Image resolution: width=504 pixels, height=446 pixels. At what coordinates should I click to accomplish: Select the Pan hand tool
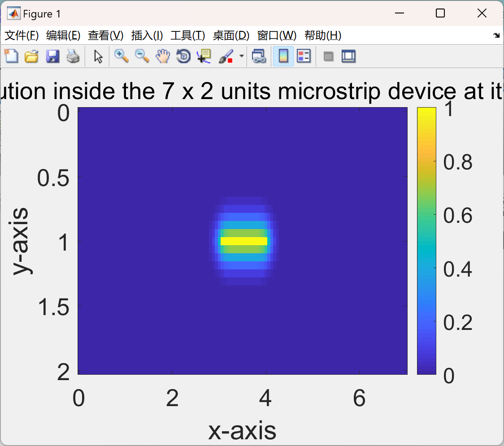(x=163, y=56)
